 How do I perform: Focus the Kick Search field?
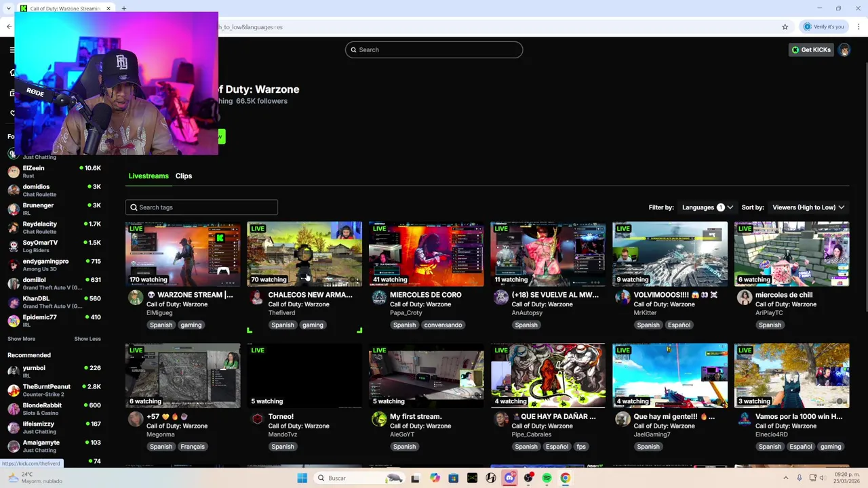tap(434, 49)
